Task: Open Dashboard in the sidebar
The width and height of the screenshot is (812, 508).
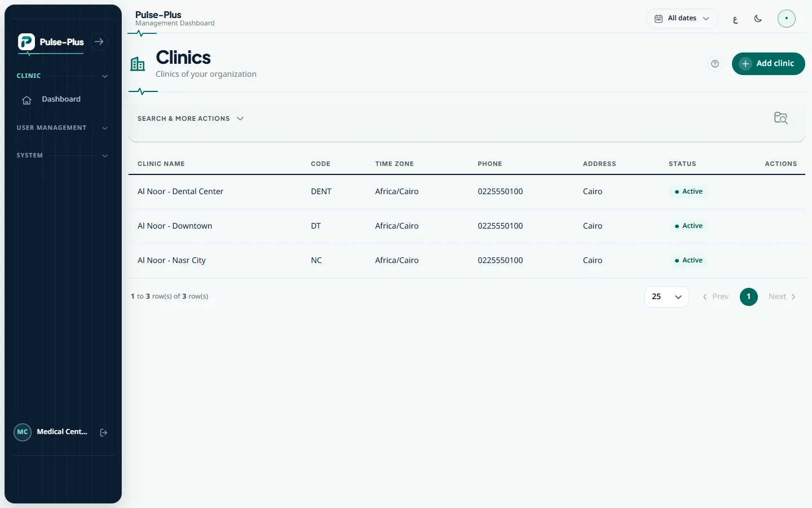Action: (x=61, y=99)
